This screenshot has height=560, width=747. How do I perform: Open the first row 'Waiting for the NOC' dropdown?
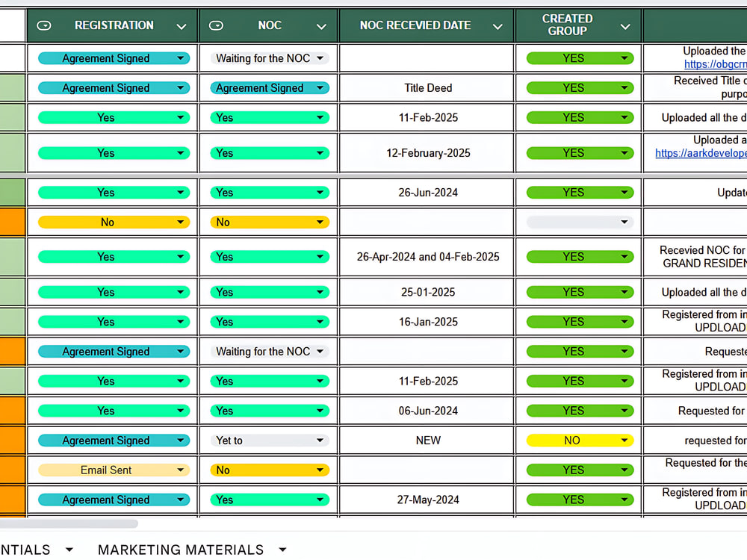(x=270, y=58)
